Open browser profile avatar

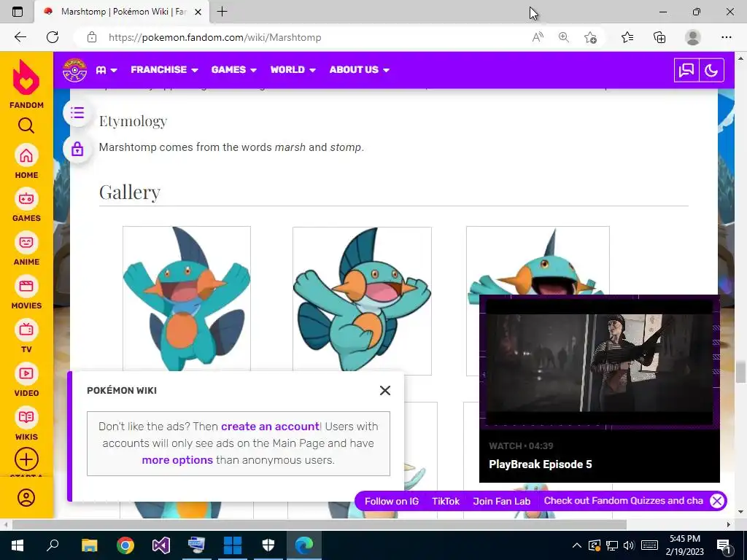click(693, 37)
